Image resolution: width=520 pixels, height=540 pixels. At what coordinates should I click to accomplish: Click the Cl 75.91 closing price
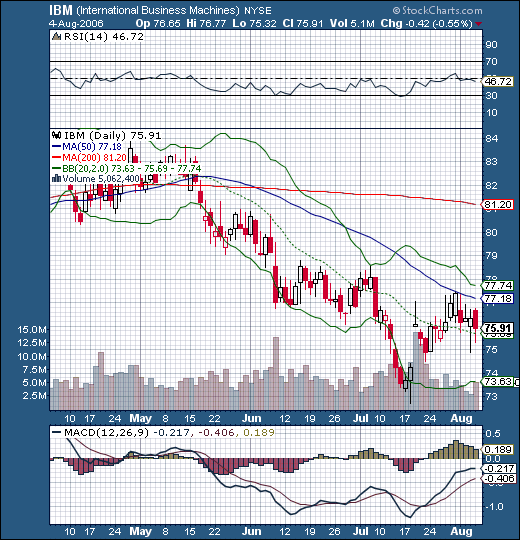pos(303,23)
